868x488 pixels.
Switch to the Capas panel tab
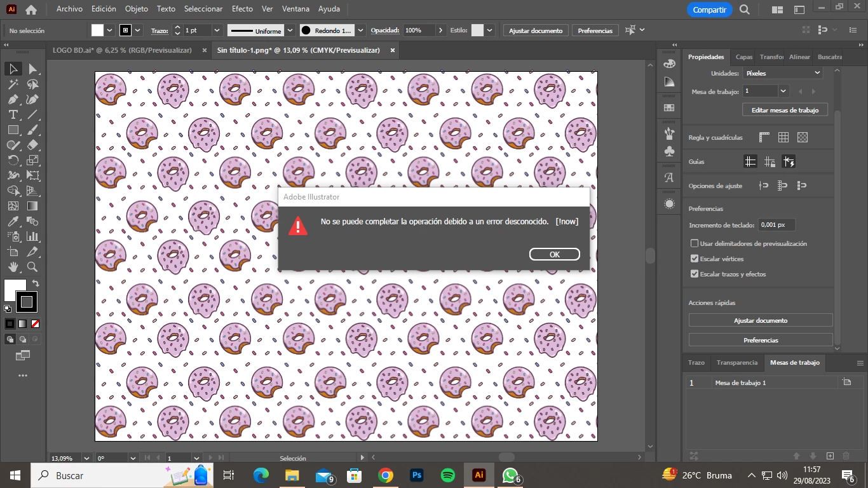coord(744,57)
